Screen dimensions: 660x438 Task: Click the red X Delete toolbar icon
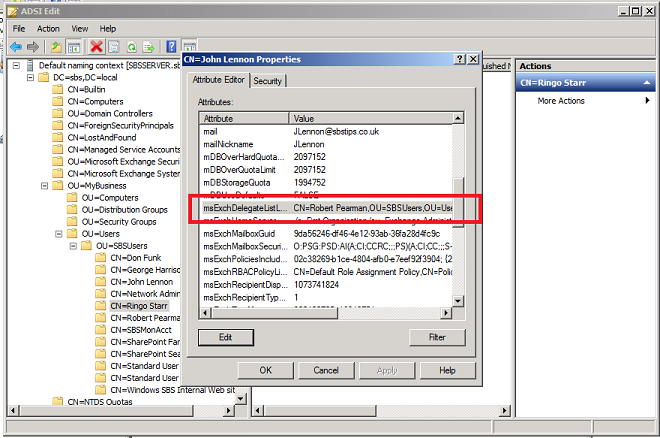(x=96, y=46)
